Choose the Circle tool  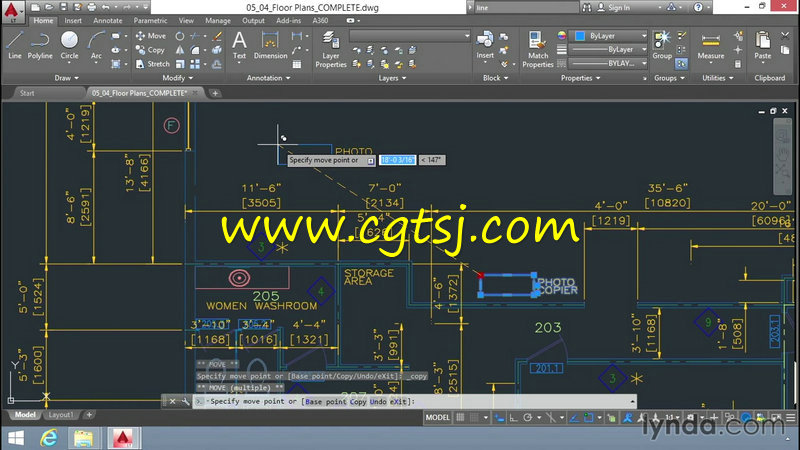[69, 45]
